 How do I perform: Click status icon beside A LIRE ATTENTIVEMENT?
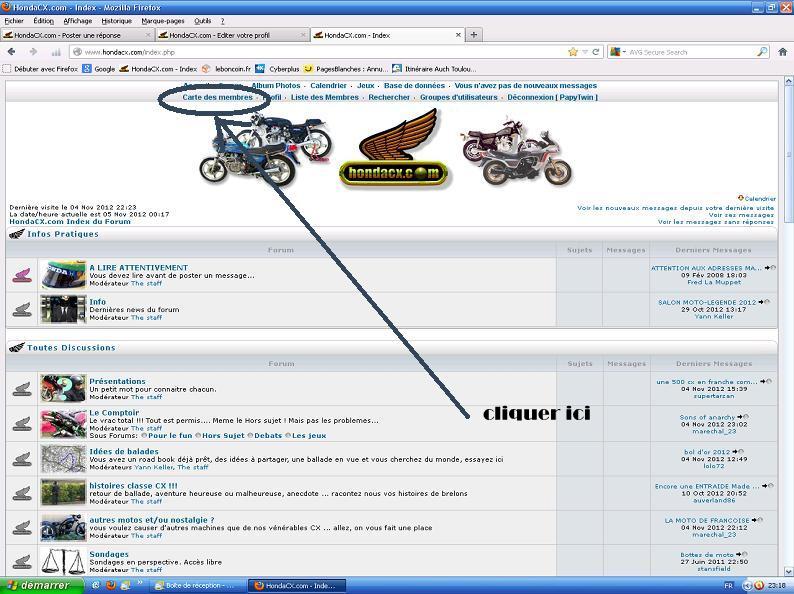22,275
